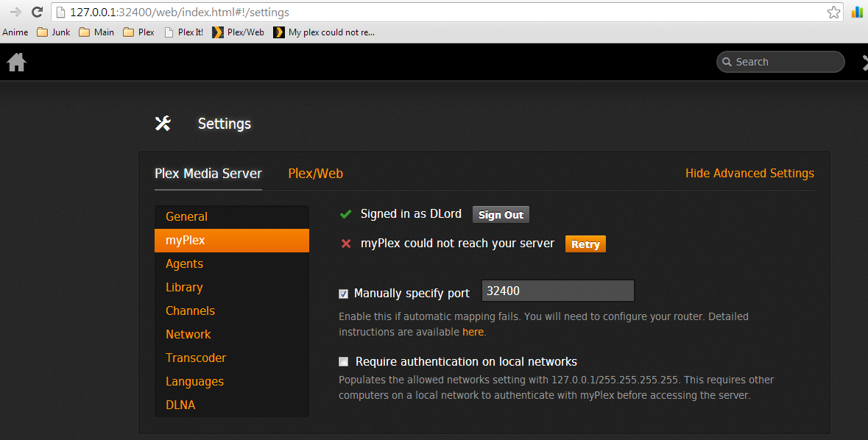Open the Plex It! bookmark
The height and width of the screenshot is (440, 868).
(184, 32)
